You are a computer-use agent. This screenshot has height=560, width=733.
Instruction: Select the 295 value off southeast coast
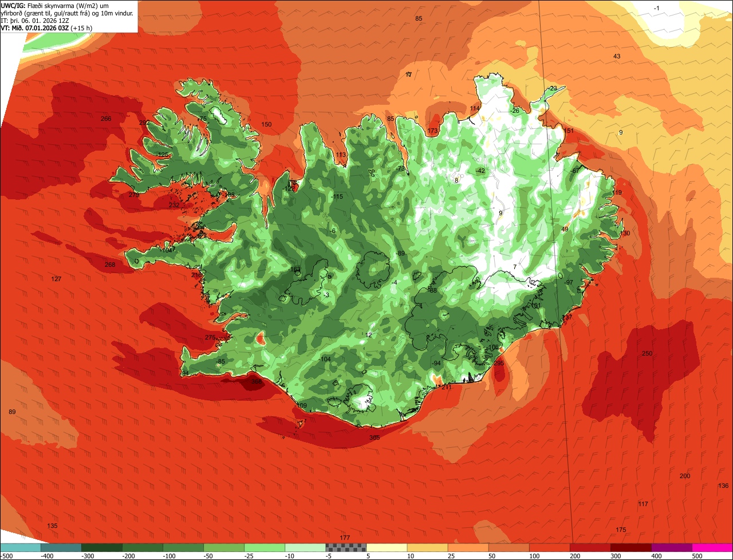pyautogui.click(x=499, y=363)
